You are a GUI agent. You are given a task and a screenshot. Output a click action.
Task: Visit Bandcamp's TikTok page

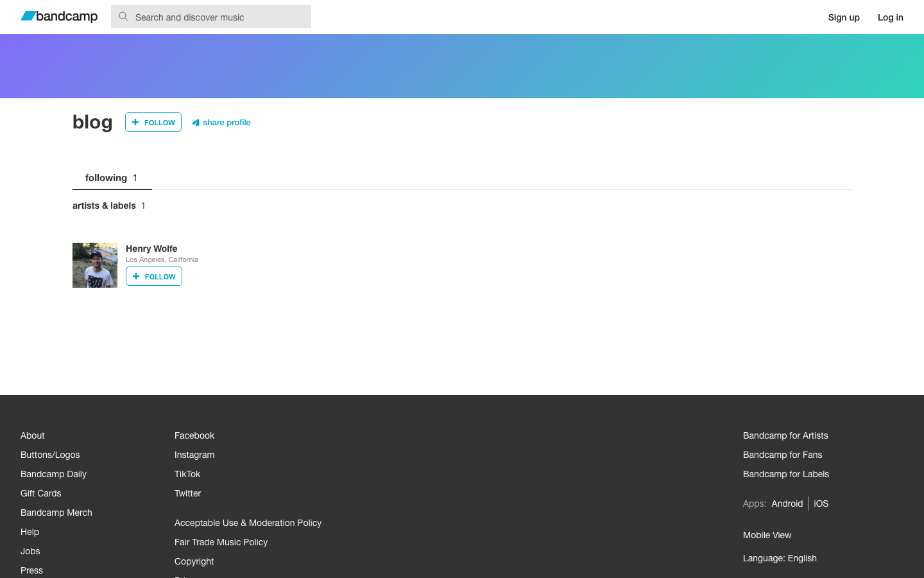point(187,474)
